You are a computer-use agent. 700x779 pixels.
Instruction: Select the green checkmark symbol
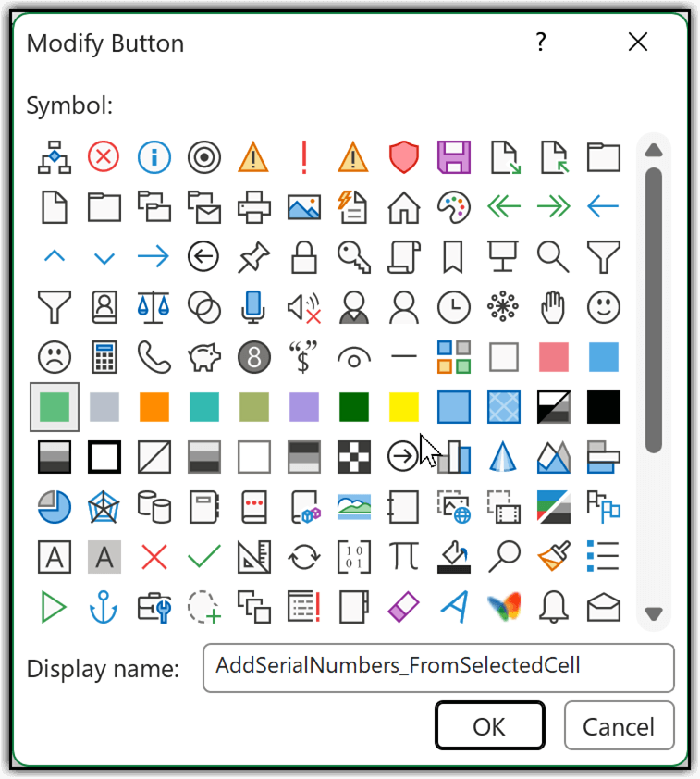[203, 557]
